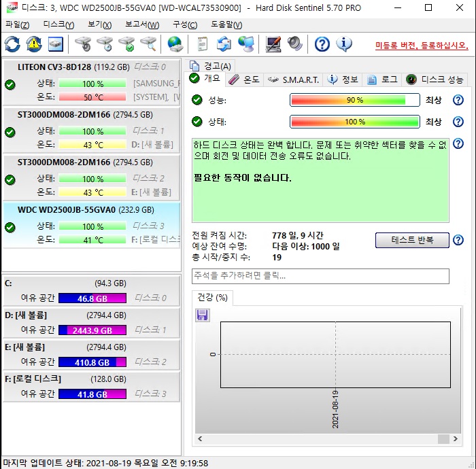Switch to the 정보 tab
Screen dimensions: 476x469
[343, 80]
